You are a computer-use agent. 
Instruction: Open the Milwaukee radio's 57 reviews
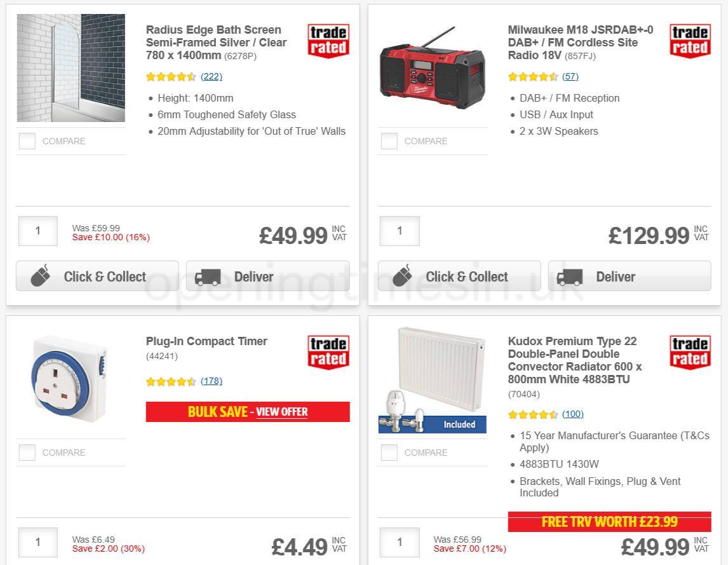point(570,76)
